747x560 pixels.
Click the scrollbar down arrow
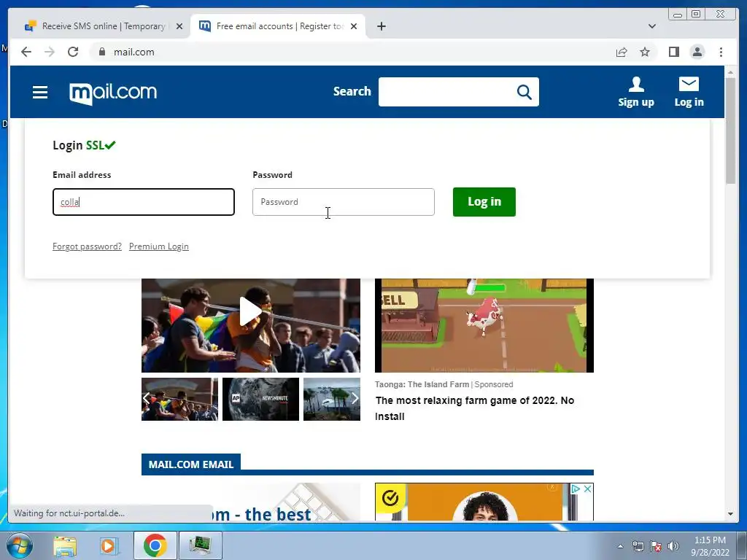coord(730,514)
